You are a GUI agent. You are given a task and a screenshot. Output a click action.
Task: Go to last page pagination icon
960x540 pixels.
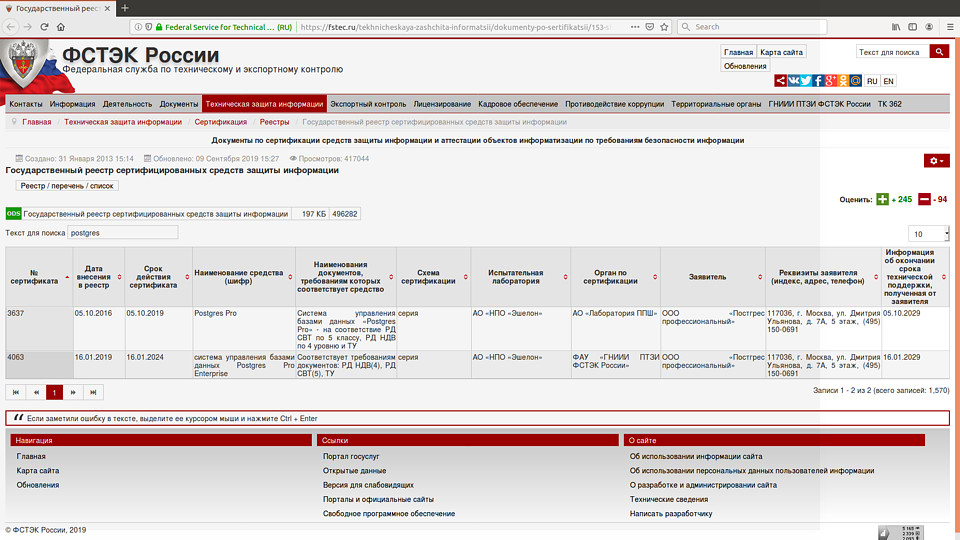(x=93, y=392)
